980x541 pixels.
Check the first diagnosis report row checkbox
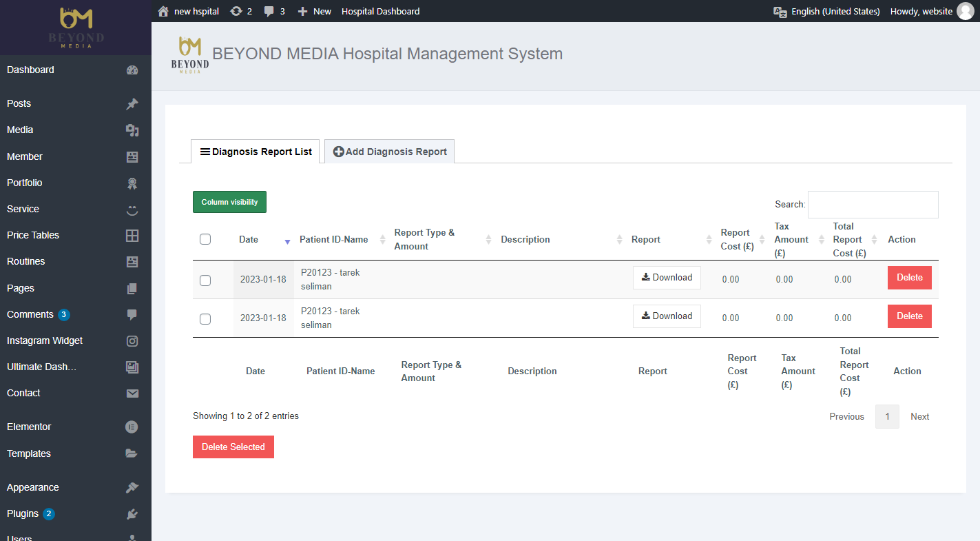point(205,280)
